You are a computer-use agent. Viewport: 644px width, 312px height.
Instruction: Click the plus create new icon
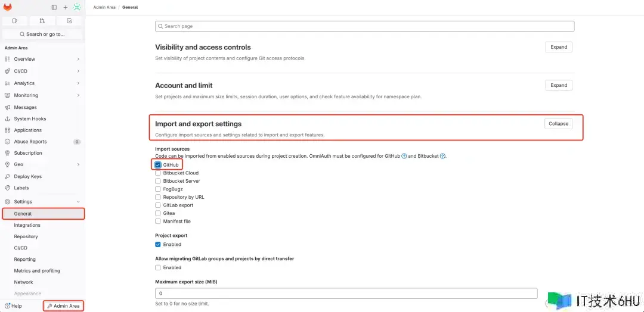65,7
